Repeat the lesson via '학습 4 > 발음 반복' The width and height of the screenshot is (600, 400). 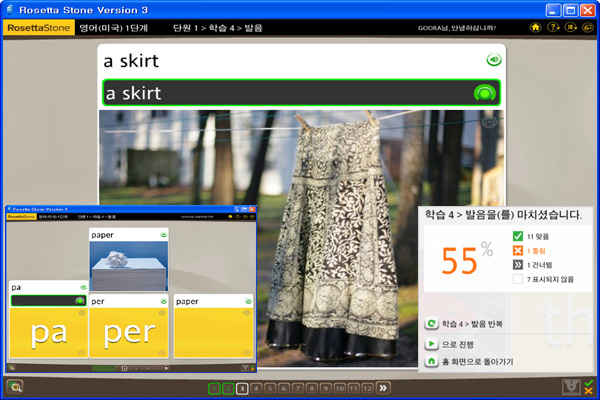click(x=464, y=324)
